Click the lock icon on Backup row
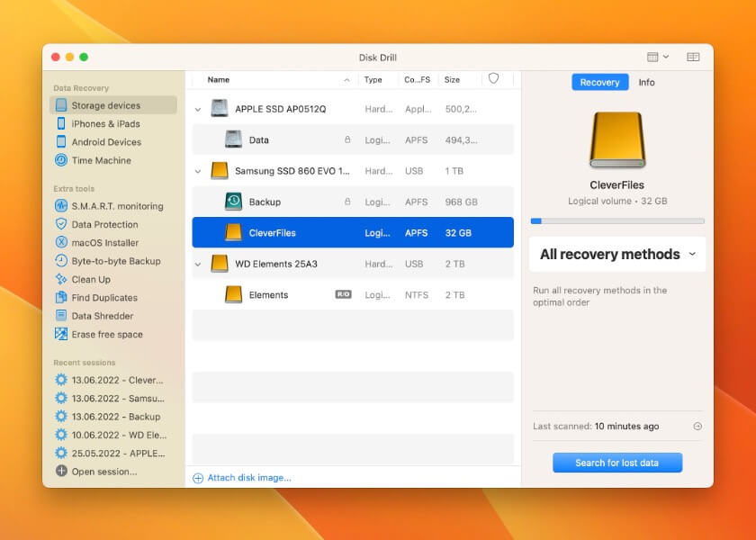 click(x=347, y=202)
